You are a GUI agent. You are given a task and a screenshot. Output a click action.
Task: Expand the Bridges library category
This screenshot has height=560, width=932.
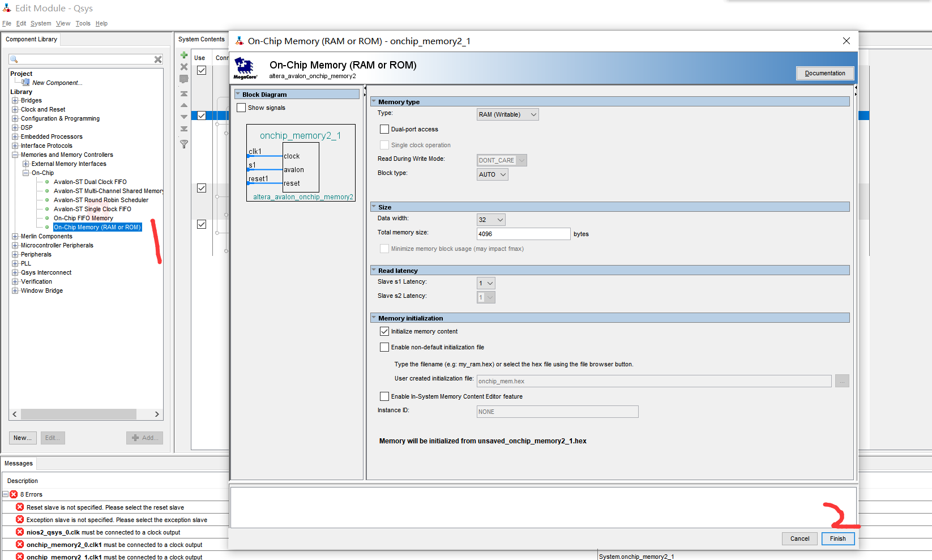15,100
